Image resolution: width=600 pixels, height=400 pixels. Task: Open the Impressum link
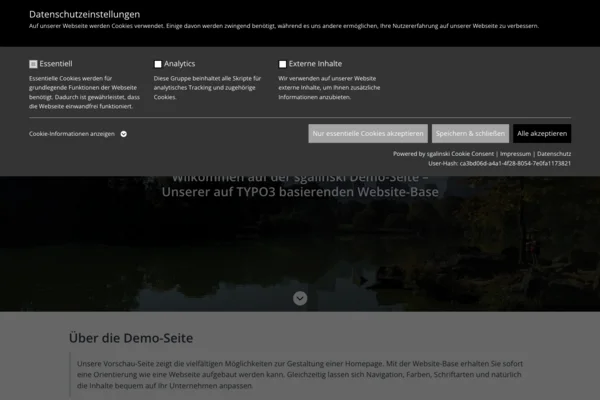515,154
